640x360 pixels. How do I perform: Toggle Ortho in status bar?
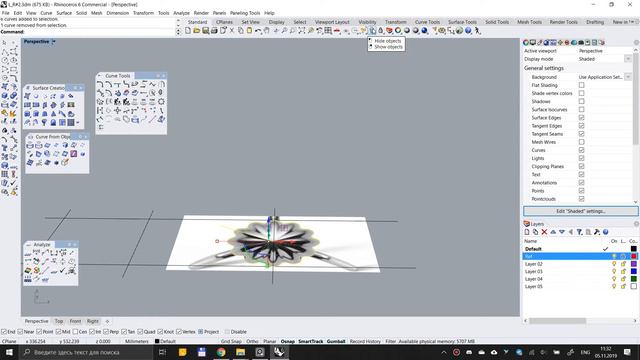(252, 341)
